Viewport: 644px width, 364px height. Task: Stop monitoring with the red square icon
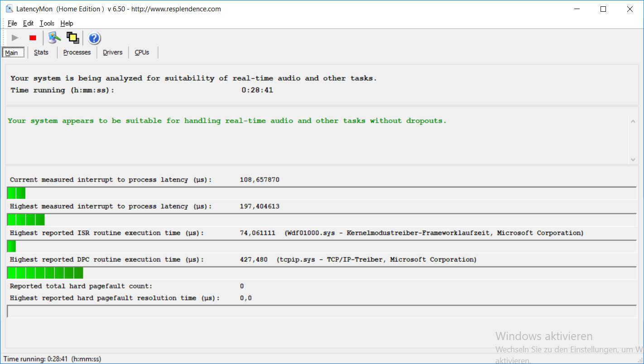tap(33, 38)
